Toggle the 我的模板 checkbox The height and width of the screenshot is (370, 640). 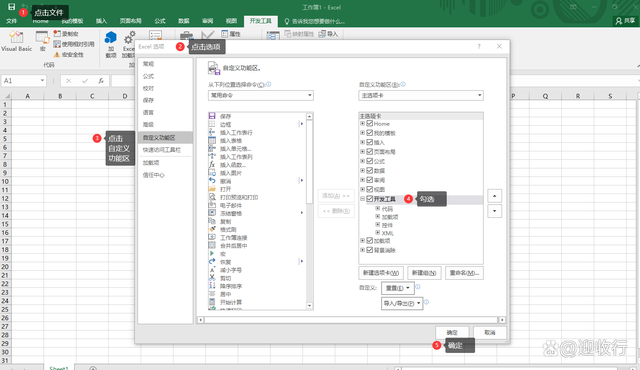click(x=369, y=133)
